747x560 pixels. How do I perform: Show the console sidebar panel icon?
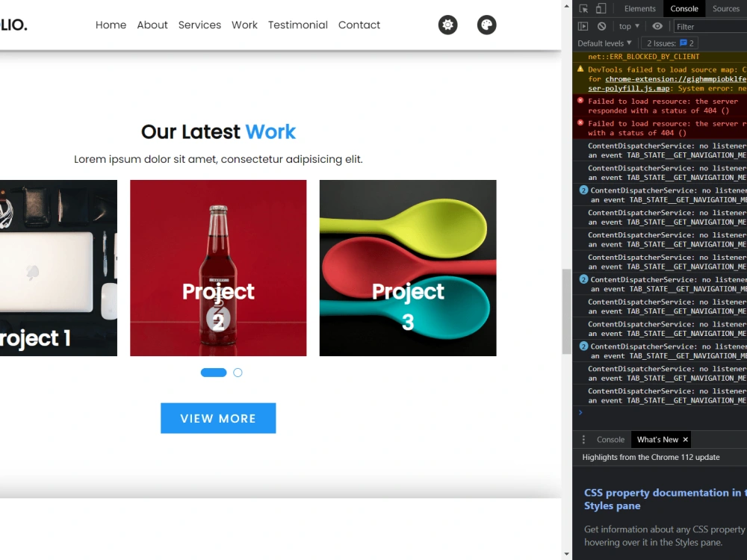pyautogui.click(x=583, y=26)
